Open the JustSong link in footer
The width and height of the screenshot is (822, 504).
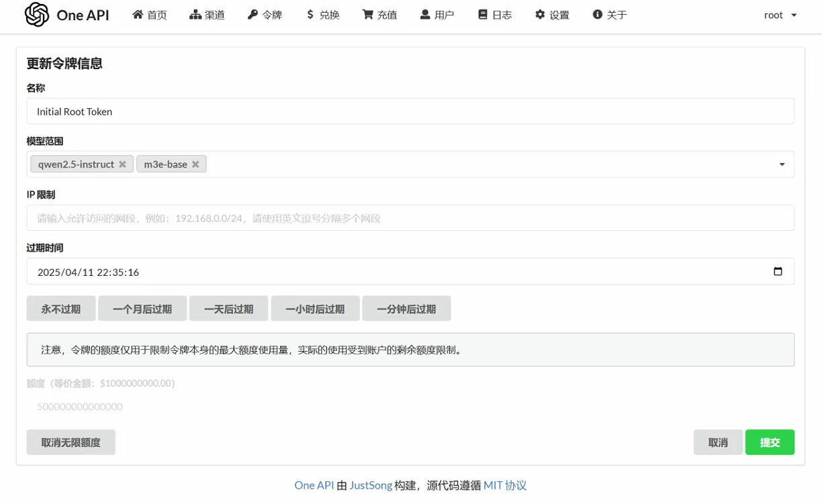tap(371, 485)
